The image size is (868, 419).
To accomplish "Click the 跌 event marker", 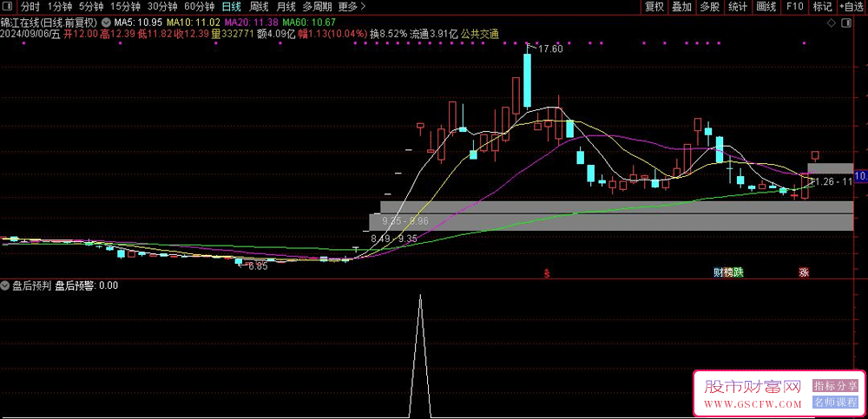I will pyautogui.click(x=738, y=273).
